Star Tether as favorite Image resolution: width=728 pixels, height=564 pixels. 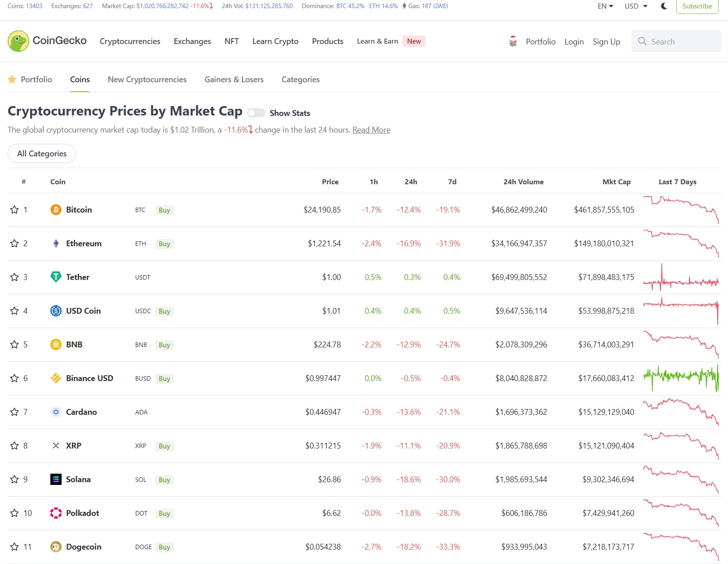pos(14,277)
